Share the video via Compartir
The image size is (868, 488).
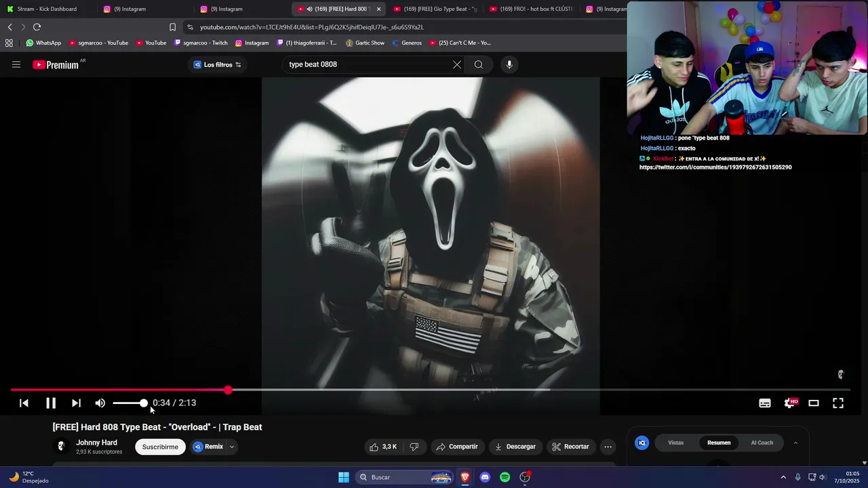[457, 447]
